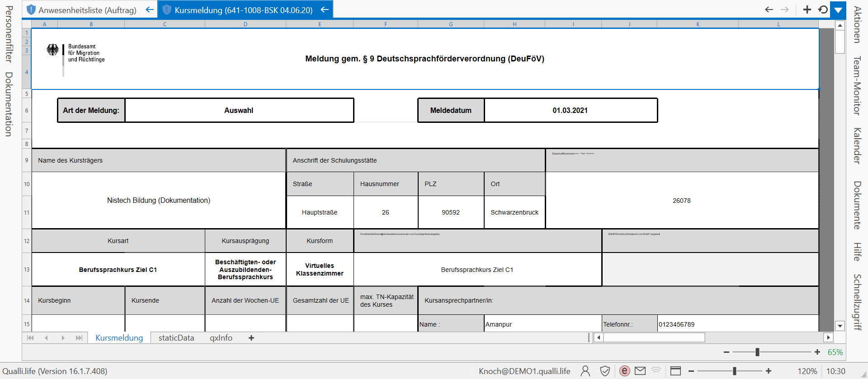The height and width of the screenshot is (379, 868).
Task: Go to the next sheet tab
Action: tap(63, 338)
